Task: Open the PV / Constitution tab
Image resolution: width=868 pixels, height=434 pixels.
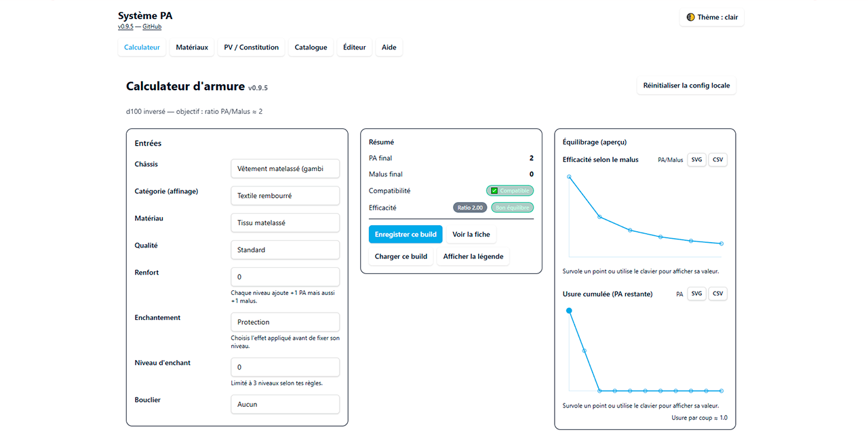Action: tap(252, 47)
